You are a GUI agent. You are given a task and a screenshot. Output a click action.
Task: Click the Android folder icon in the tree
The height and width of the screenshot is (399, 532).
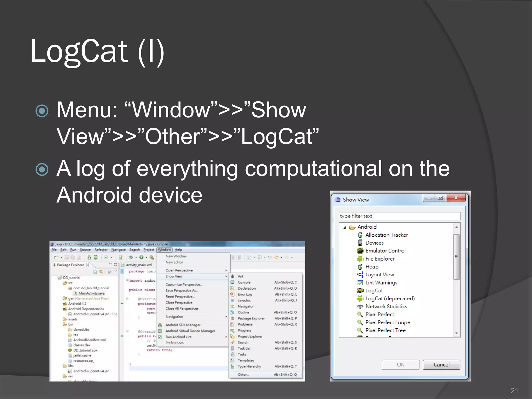point(352,227)
